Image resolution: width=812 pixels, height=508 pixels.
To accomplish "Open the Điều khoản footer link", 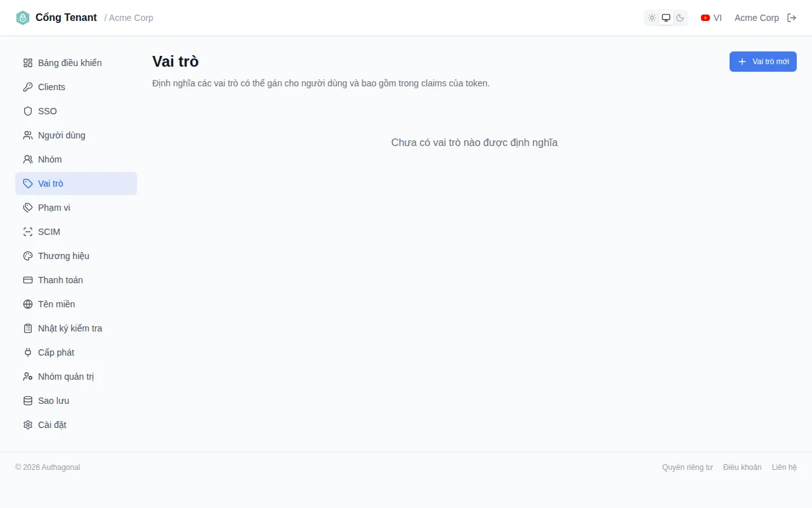I will (x=742, y=467).
